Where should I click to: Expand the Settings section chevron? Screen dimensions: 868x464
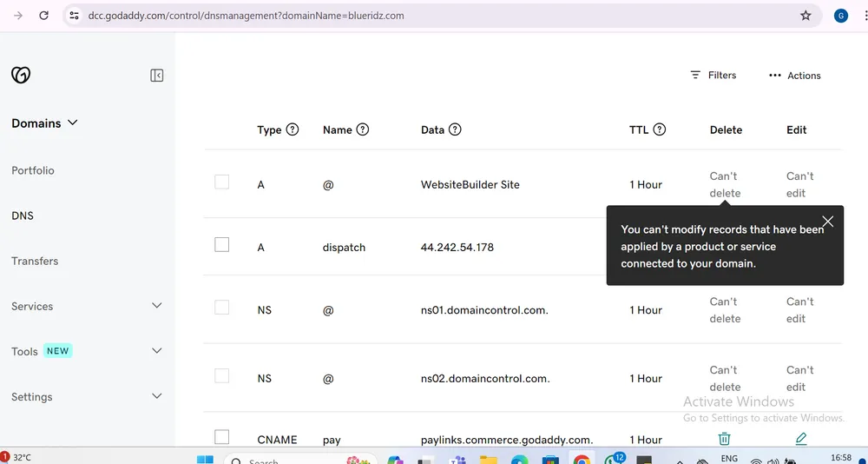point(157,396)
